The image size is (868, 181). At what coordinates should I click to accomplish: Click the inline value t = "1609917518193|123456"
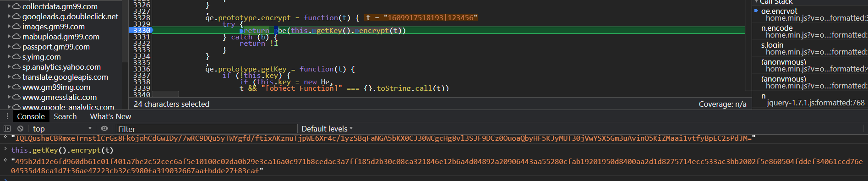(421, 17)
